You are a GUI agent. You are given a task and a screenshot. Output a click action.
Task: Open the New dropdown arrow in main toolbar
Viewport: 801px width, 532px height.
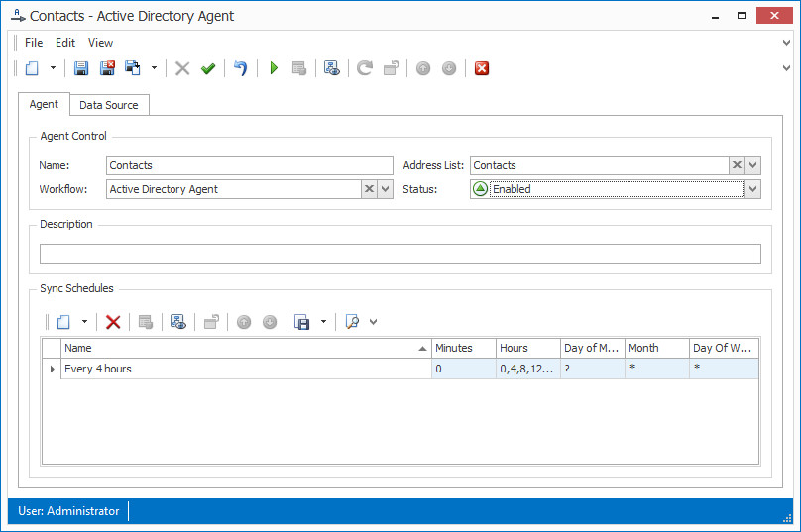point(53,68)
